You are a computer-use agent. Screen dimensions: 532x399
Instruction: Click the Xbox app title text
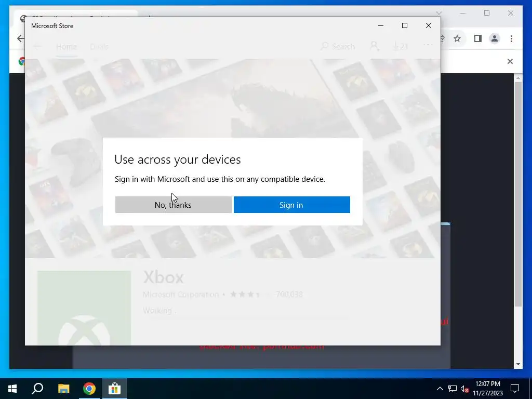[x=164, y=277]
